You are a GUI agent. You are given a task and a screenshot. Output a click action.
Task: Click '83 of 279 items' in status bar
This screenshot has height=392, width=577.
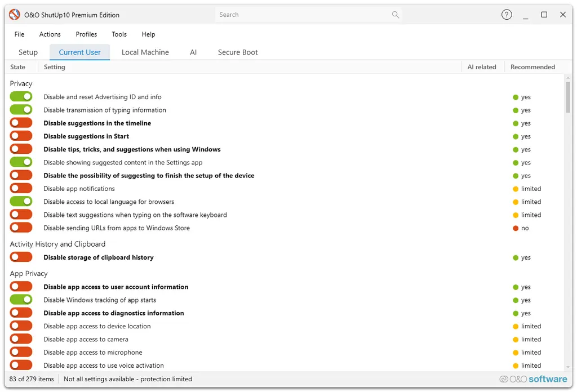[x=32, y=378]
